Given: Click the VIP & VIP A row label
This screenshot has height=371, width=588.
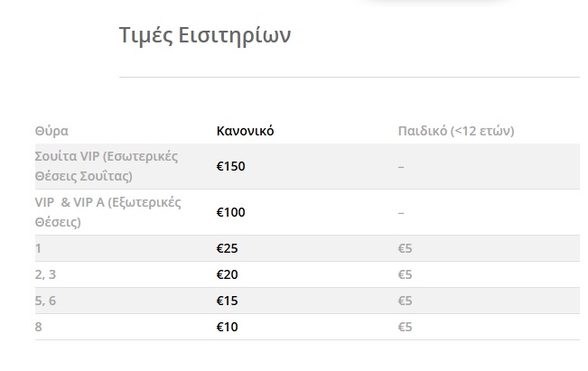Looking at the screenshot, I should pos(107,212).
